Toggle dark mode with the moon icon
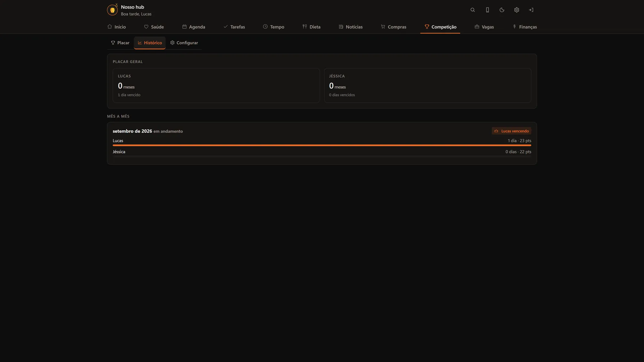 (502, 10)
